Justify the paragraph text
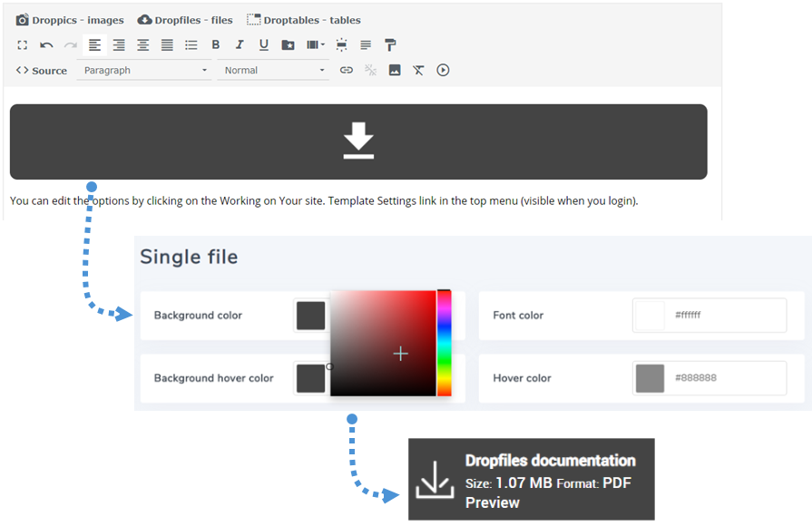The width and height of the screenshot is (812, 526). [x=167, y=45]
